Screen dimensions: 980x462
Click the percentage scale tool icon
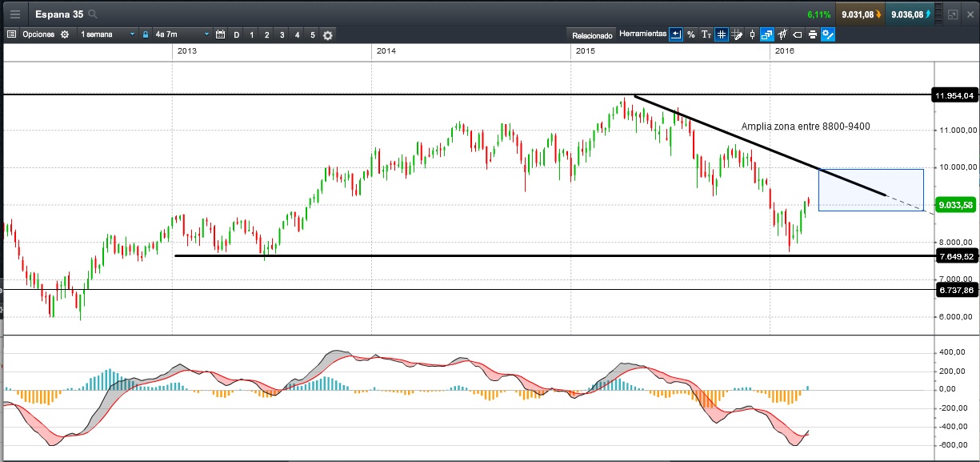(691, 34)
